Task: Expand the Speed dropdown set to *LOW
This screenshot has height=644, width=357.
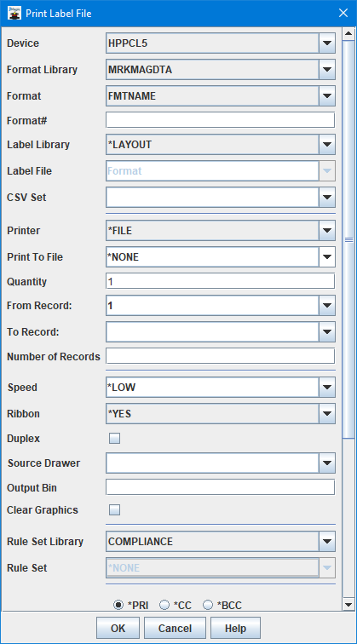Action: (x=327, y=388)
